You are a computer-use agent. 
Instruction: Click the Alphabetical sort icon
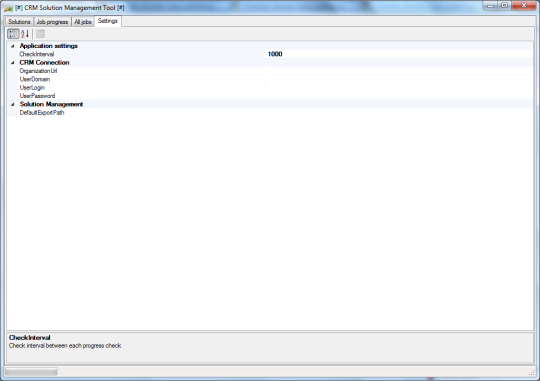[x=25, y=34]
